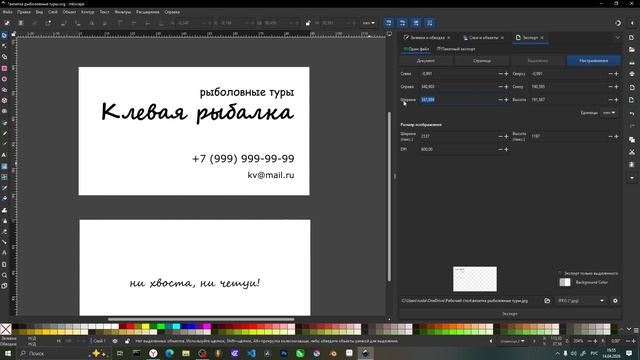Click the Save document icon

click(x=632, y=62)
